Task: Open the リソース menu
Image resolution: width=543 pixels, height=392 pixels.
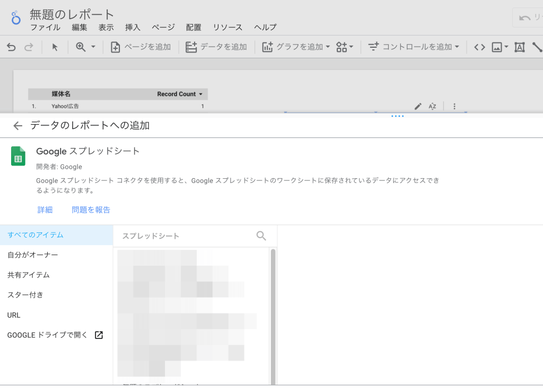Action: (227, 28)
